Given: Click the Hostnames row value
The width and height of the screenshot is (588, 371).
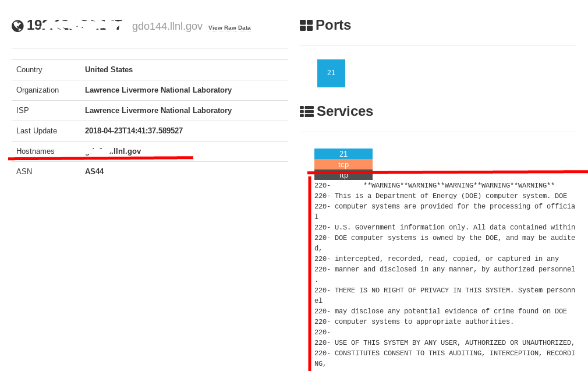Looking at the screenshot, I should click(113, 151).
